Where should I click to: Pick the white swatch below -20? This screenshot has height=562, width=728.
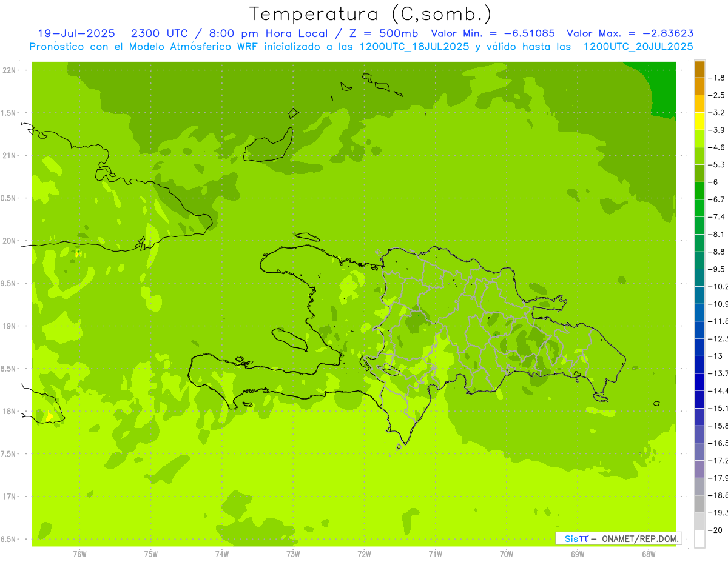[x=700, y=539]
